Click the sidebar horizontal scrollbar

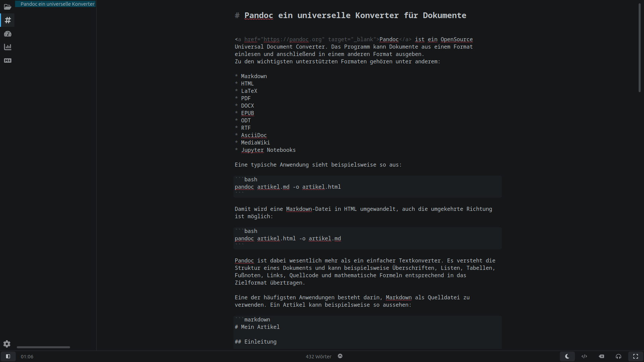(43, 347)
